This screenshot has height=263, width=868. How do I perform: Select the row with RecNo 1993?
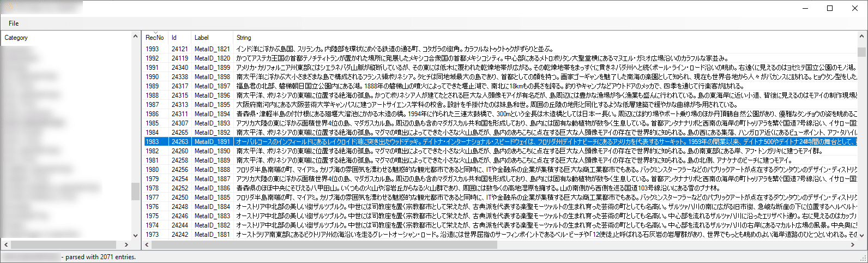(x=500, y=49)
